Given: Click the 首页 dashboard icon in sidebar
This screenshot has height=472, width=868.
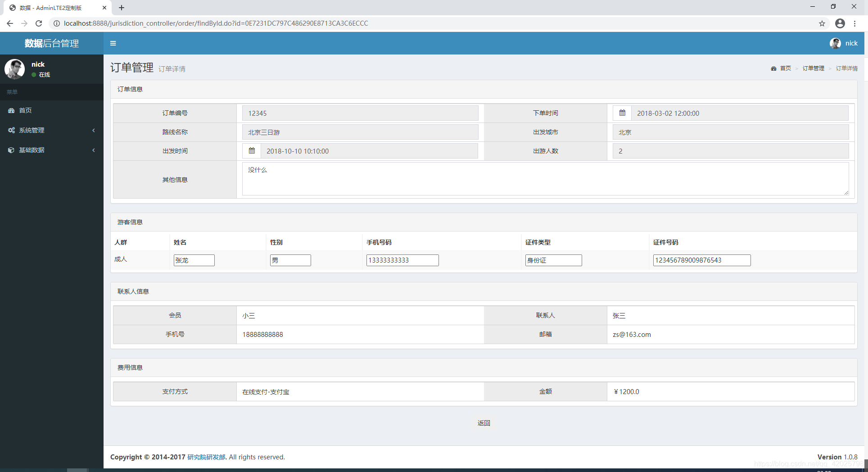Looking at the screenshot, I should coord(11,110).
